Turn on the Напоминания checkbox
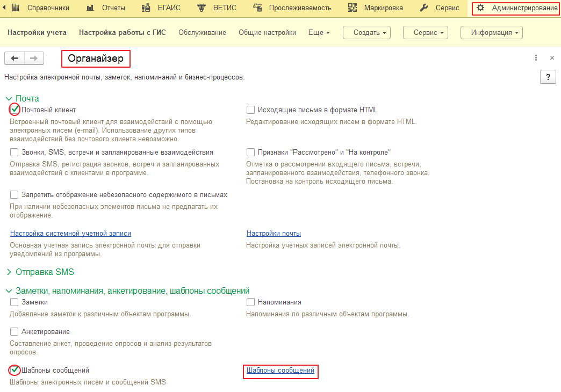The height and width of the screenshot is (392, 561). (x=250, y=302)
